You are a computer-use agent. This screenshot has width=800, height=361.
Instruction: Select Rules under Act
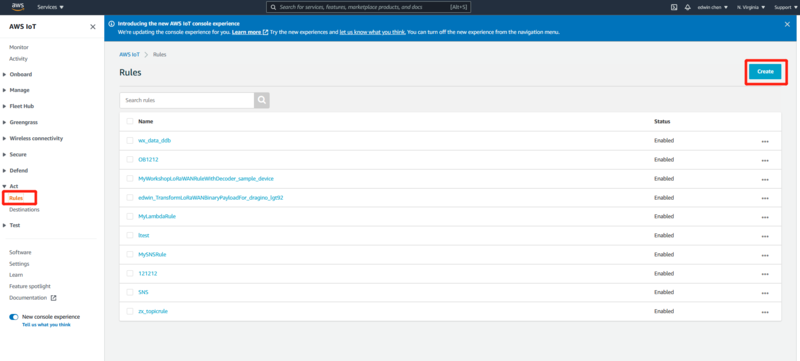click(16, 198)
